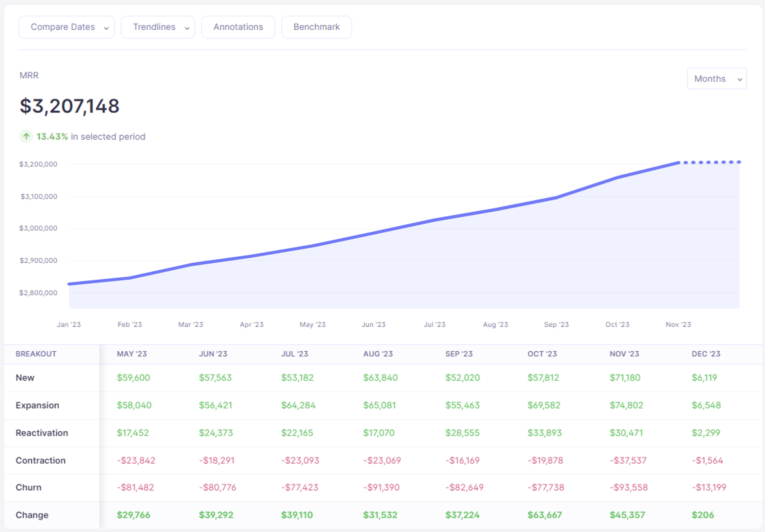Image resolution: width=765 pixels, height=532 pixels.
Task: Click the 13.43% growth percentage
Action: [52, 136]
